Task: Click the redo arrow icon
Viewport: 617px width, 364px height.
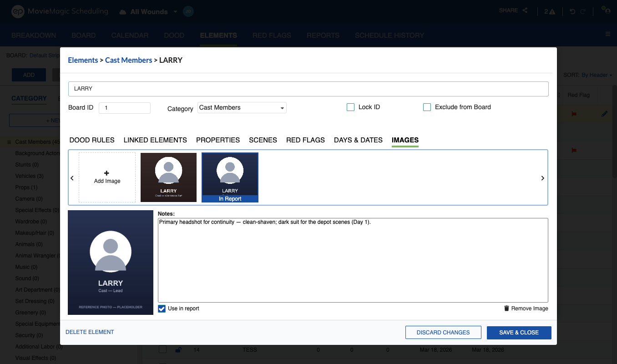Action: click(583, 11)
